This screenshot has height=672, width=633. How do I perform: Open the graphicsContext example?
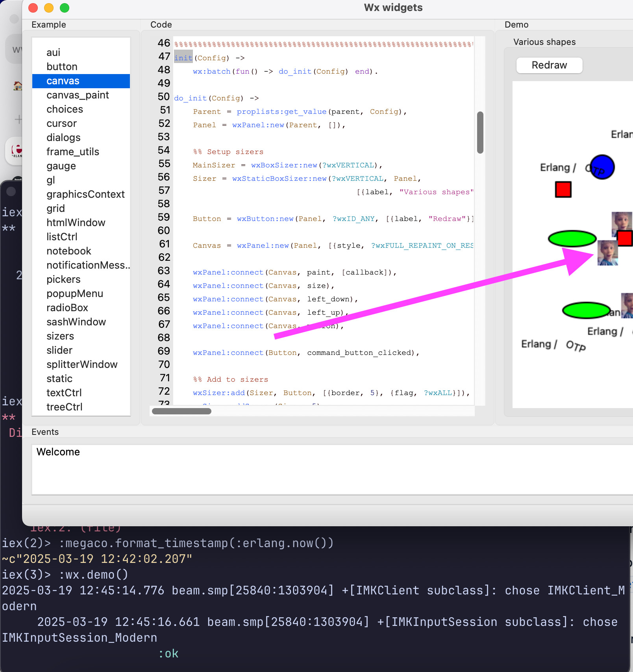(85, 194)
